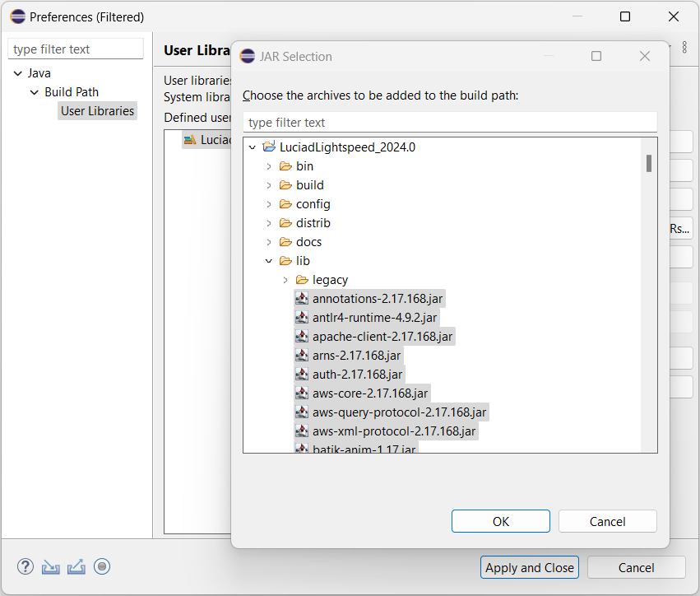Click the bin folder icon
Screen dimensions: 700x596
click(285, 166)
